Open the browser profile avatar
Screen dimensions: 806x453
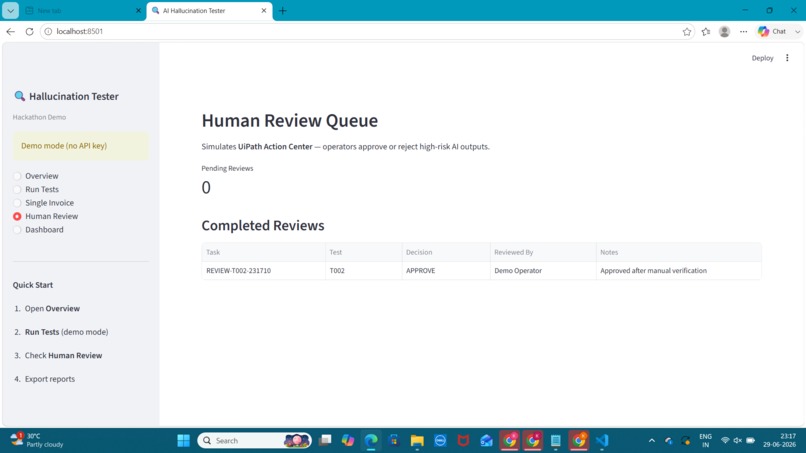pos(724,31)
